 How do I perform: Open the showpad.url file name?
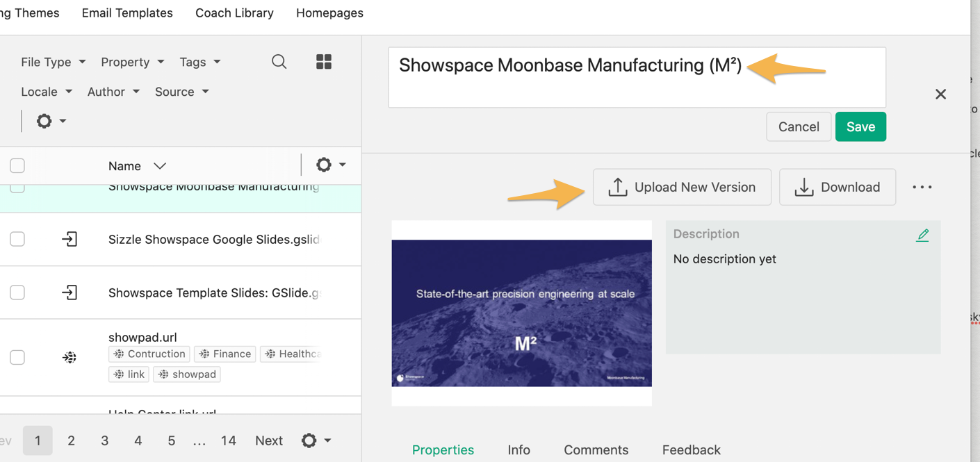tap(142, 337)
